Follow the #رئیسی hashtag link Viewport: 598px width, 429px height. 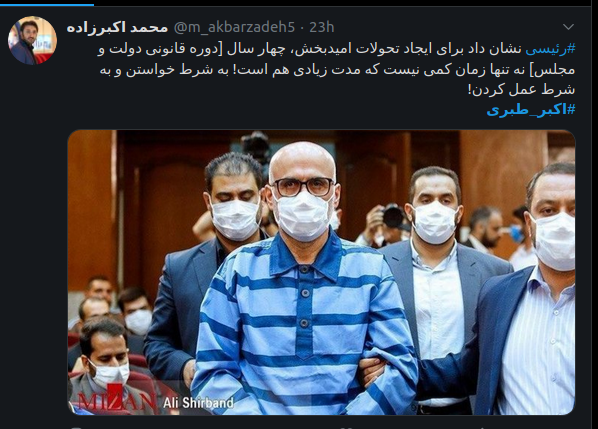point(550,48)
